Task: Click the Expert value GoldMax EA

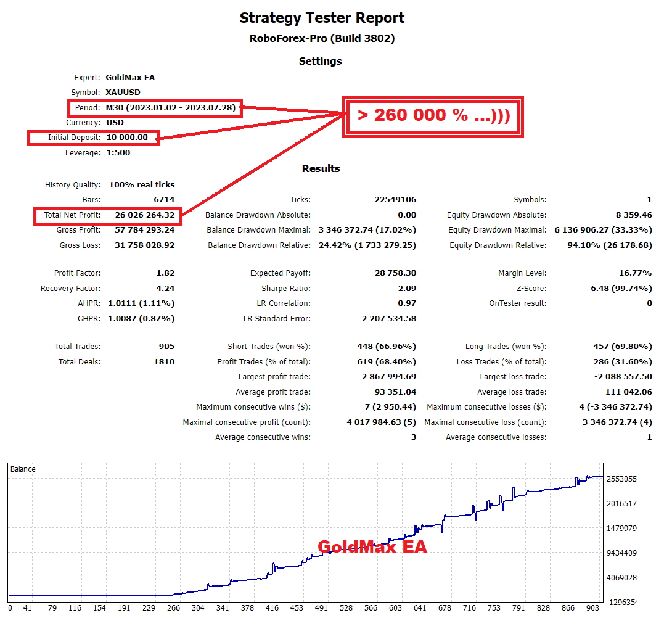Action: [130, 78]
